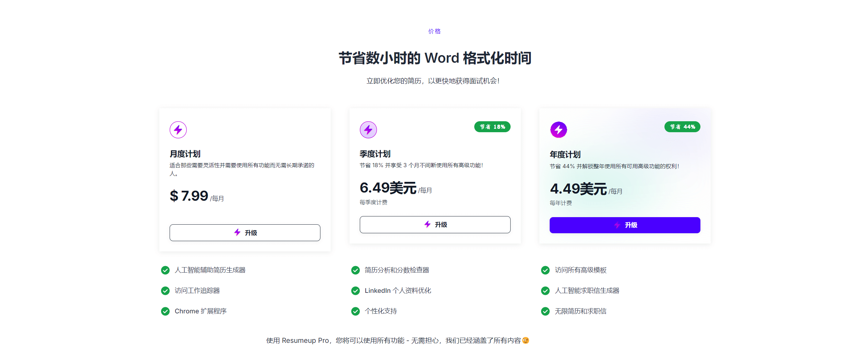Image resolution: width=868 pixels, height=349 pixels.
Task: Click the green check beside 访问所有高级模板
Action: pos(545,270)
